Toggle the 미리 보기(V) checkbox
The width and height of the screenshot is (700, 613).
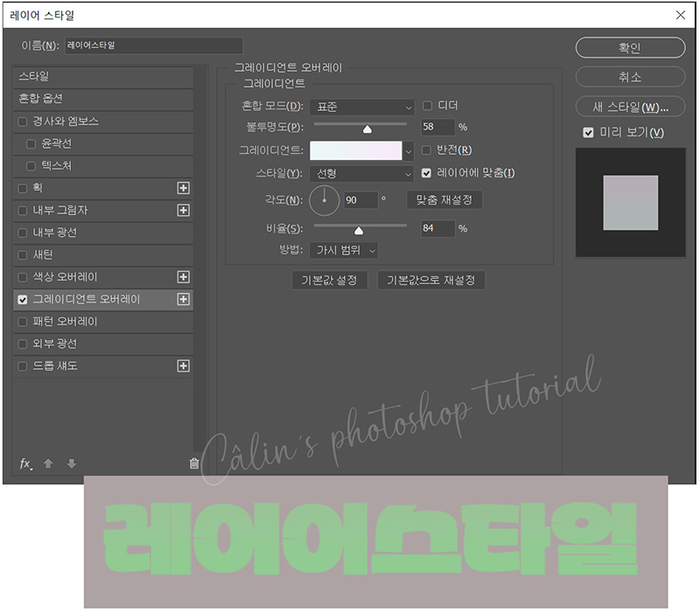tap(588, 133)
